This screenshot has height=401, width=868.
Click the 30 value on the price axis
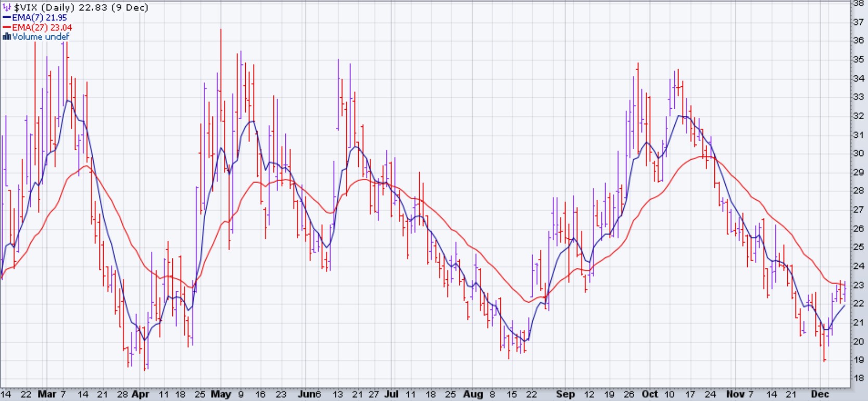[858, 153]
